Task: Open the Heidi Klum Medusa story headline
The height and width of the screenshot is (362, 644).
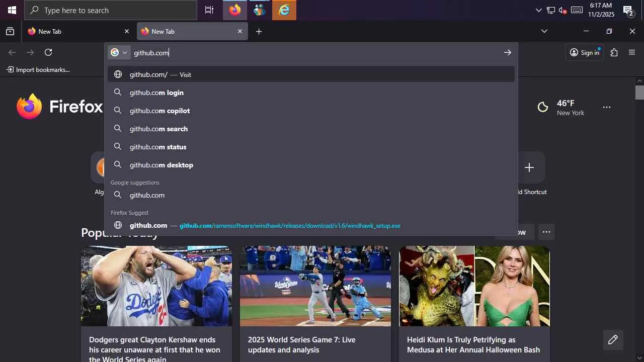Action: [473, 345]
